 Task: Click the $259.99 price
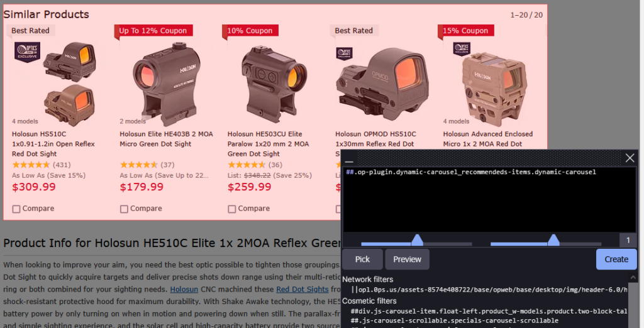point(249,187)
